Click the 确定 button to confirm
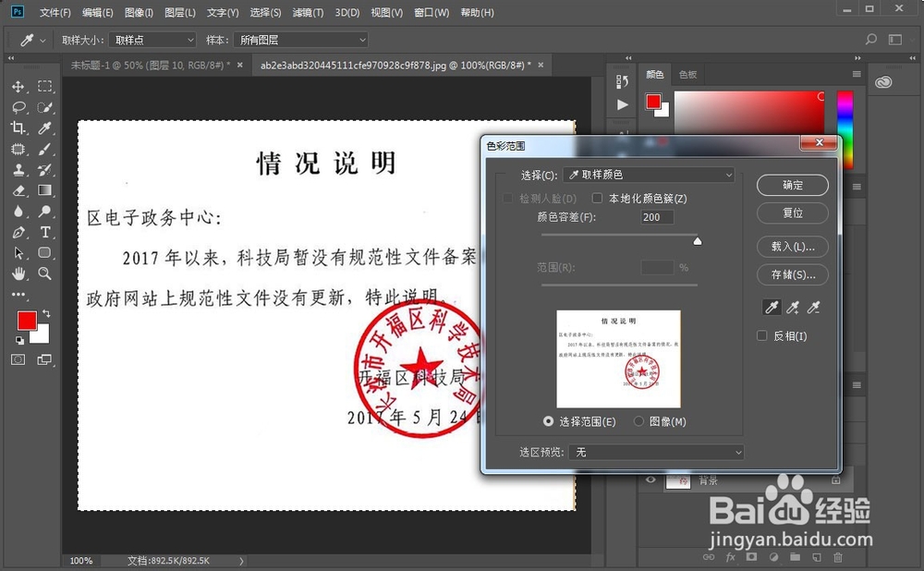Viewport: 924px width, 571px height. [x=792, y=185]
